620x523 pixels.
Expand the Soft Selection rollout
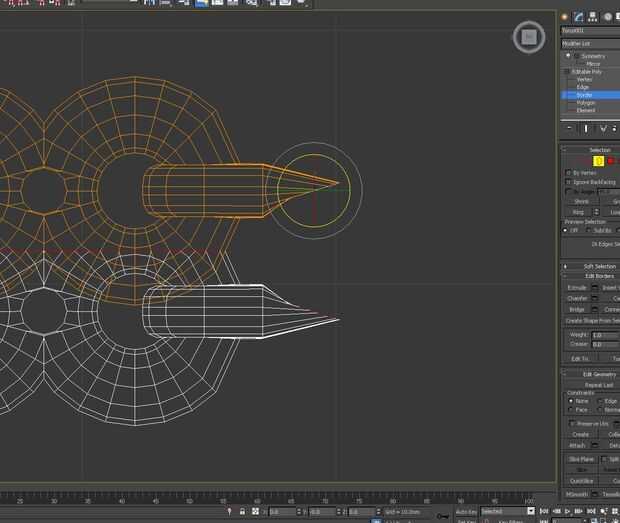[599, 266]
